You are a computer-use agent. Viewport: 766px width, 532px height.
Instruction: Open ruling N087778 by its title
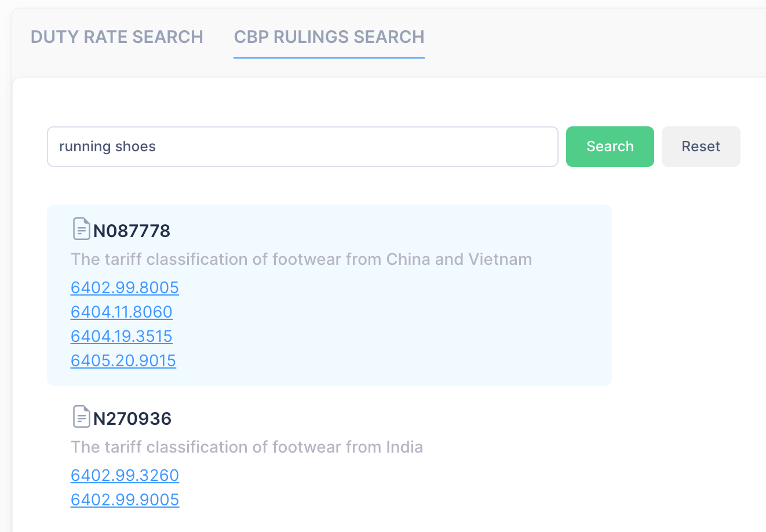point(132,231)
